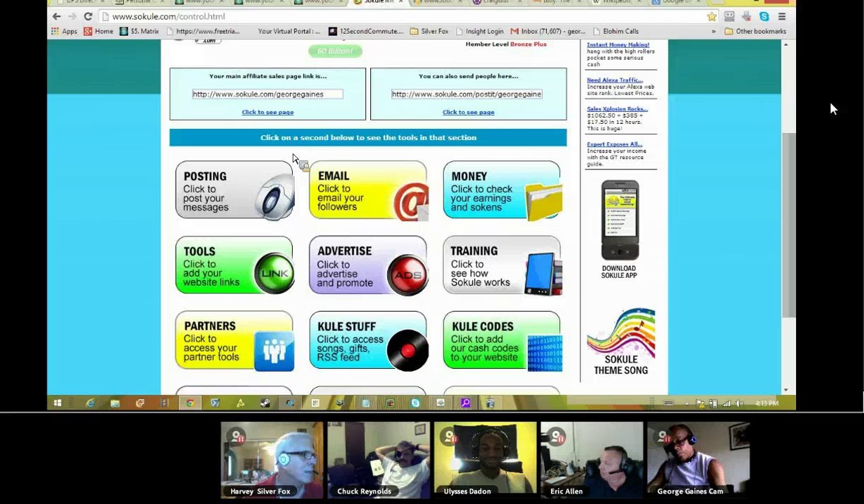Switch to the bitly browser tab
Screen dimensions: 864x504
pyautogui.click(x=557, y=3)
